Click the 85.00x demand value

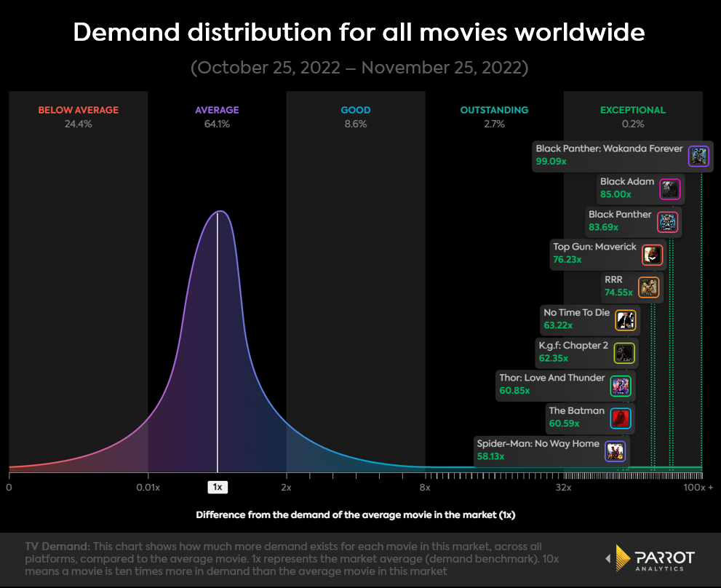tap(616, 194)
